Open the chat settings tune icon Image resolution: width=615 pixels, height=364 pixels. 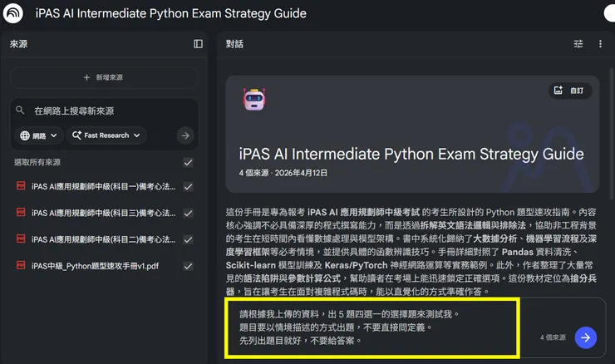point(578,44)
